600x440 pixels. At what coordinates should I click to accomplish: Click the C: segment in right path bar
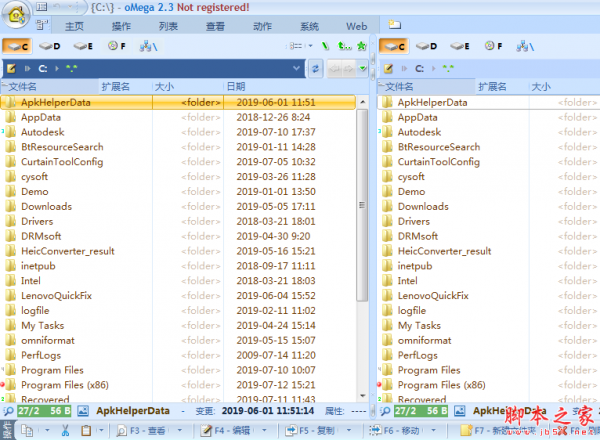tap(419, 68)
